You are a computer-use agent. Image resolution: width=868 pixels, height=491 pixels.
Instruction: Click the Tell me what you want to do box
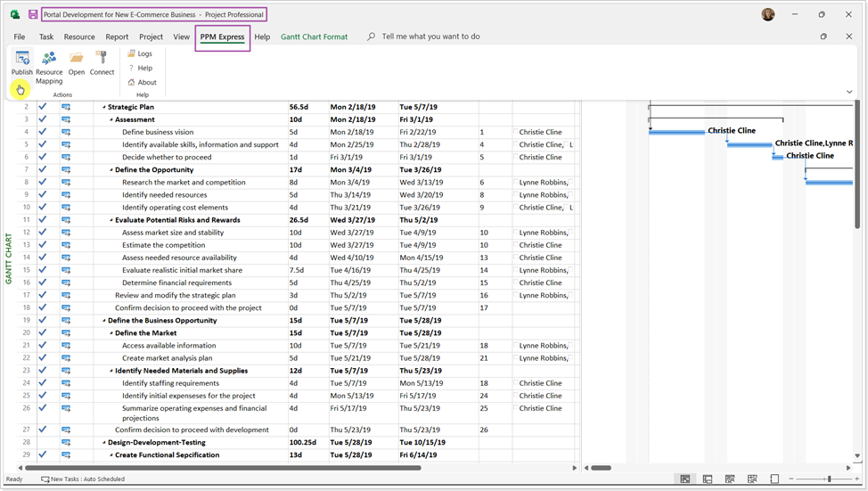click(x=430, y=37)
